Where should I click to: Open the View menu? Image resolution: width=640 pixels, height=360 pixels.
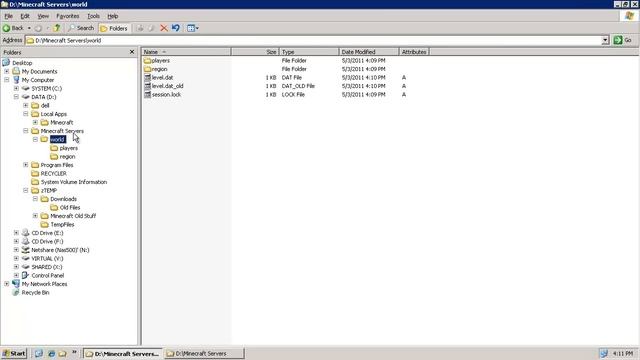pyautogui.click(x=43, y=16)
